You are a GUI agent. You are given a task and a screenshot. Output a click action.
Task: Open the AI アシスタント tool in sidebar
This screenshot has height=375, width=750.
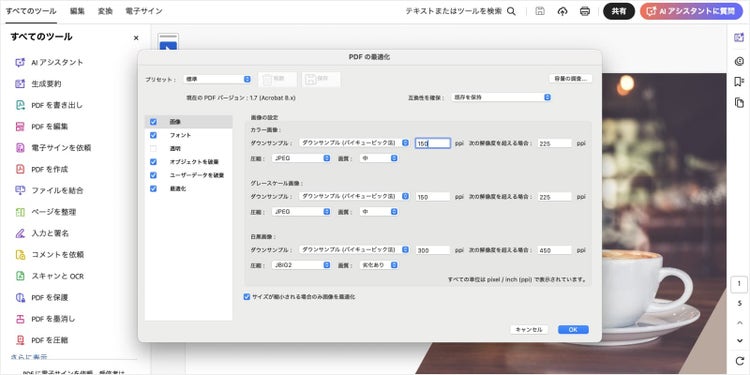(49, 62)
